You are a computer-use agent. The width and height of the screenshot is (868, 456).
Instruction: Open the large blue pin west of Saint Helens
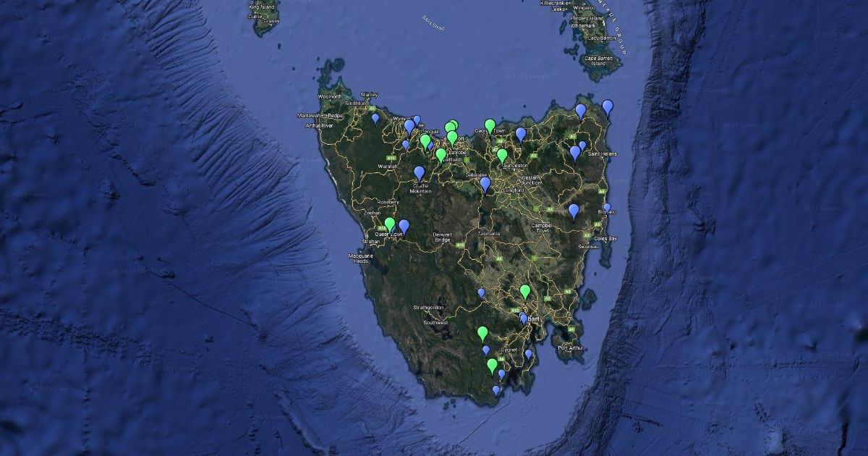(x=575, y=153)
